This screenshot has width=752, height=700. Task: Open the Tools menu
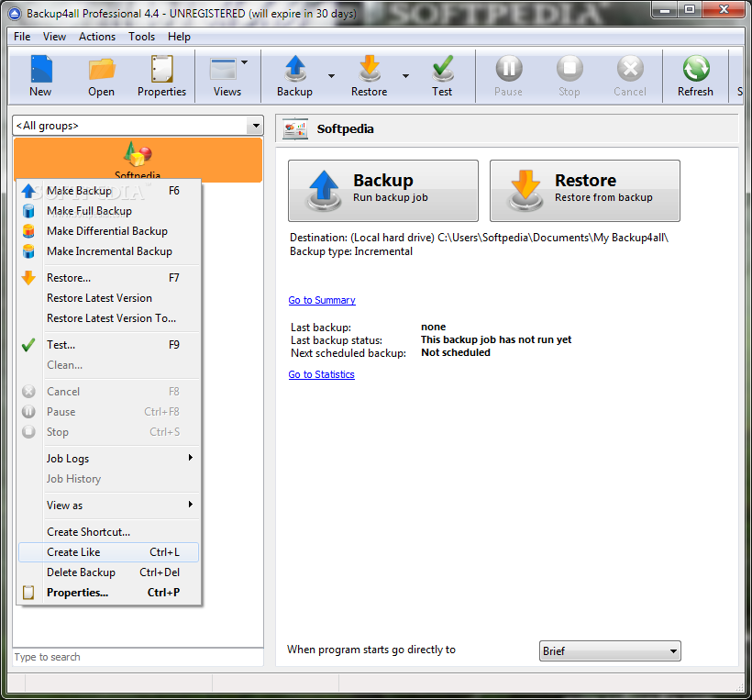[141, 37]
